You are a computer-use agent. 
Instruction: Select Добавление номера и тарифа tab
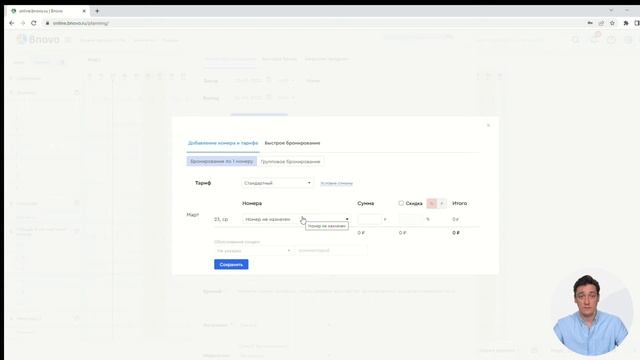pyautogui.click(x=223, y=143)
